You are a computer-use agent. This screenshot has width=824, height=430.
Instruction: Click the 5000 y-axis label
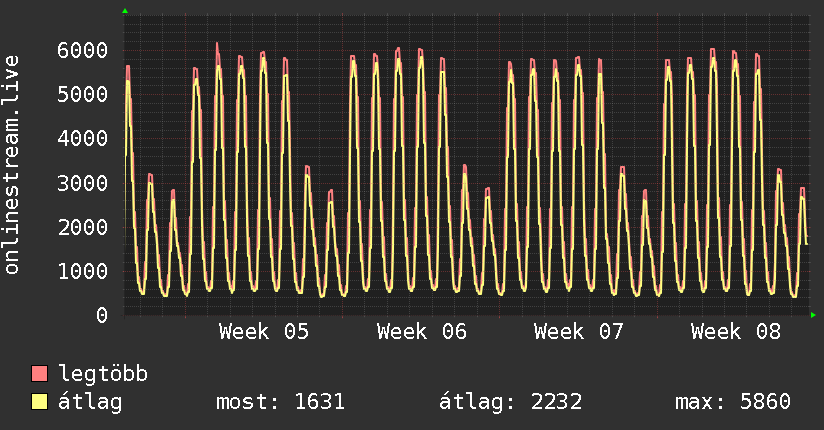coord(81,94)
